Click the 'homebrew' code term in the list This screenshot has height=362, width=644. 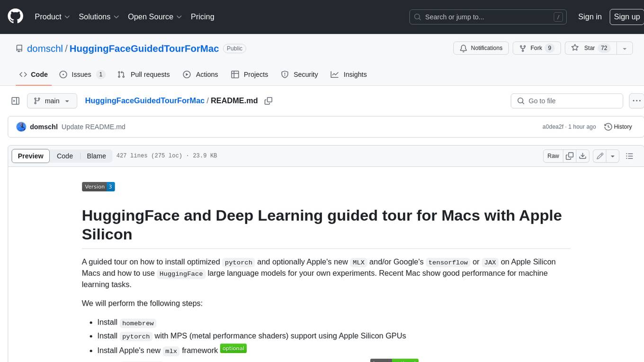138,323
